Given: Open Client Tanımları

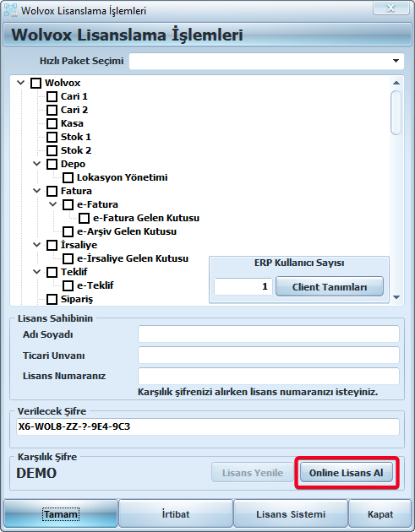Looking at the screenshot, I should click(x=330, y=287).
